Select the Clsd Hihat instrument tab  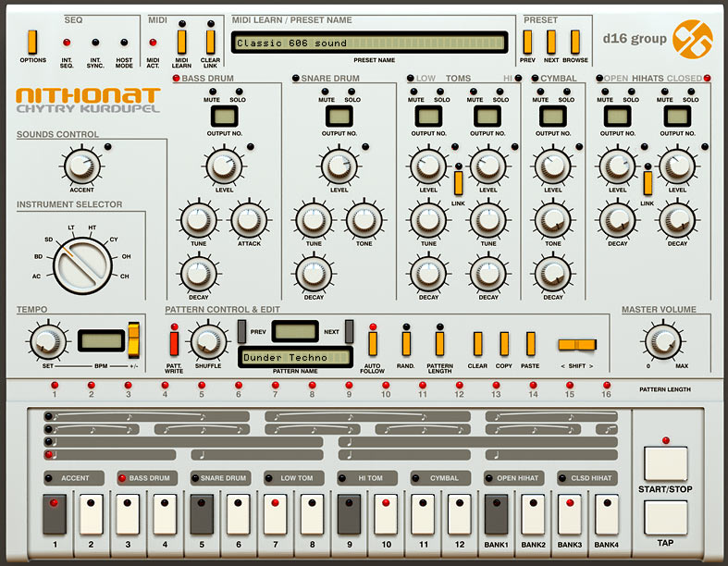[x=587, y=478]
